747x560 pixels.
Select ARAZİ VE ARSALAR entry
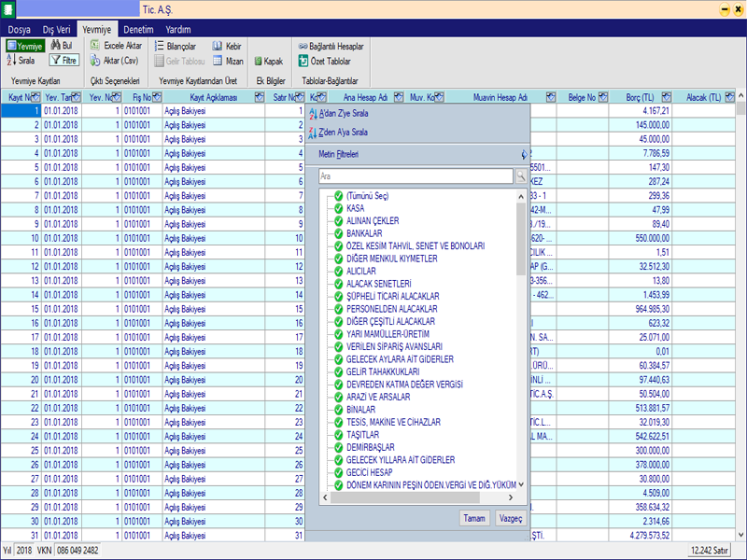(378, 398)
